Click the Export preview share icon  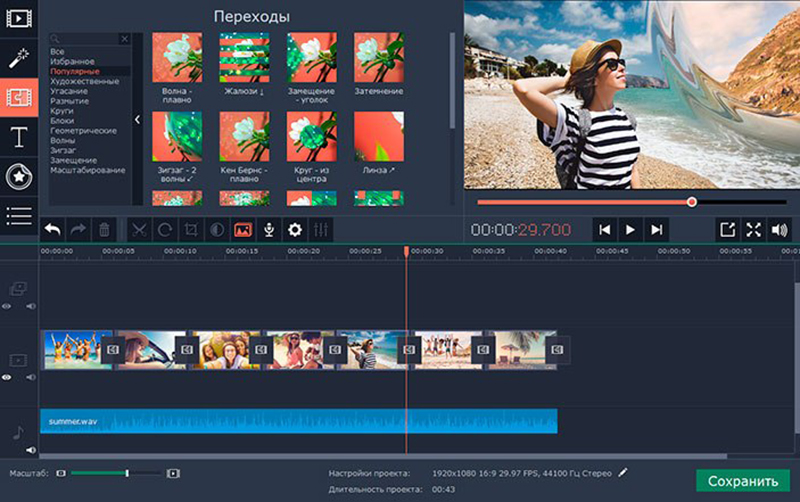728,230
